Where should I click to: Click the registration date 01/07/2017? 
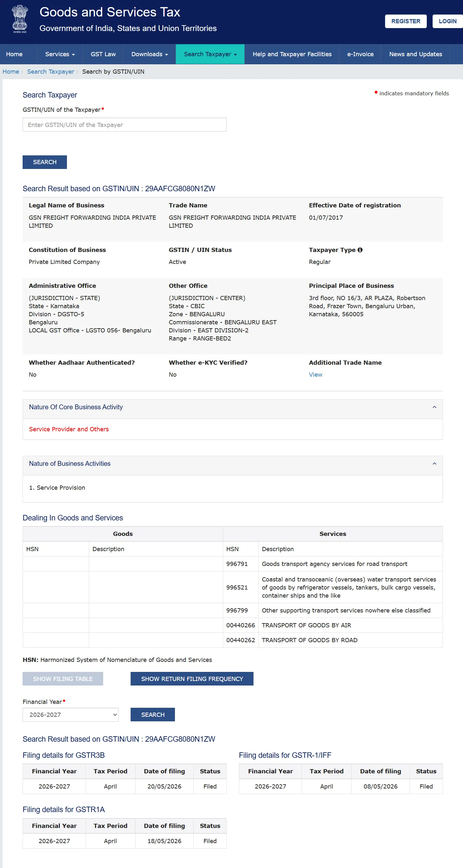(326, 218)
